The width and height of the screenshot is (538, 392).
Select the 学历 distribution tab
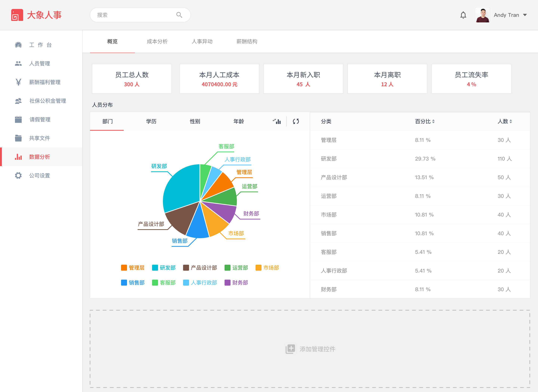pos(151,122)
